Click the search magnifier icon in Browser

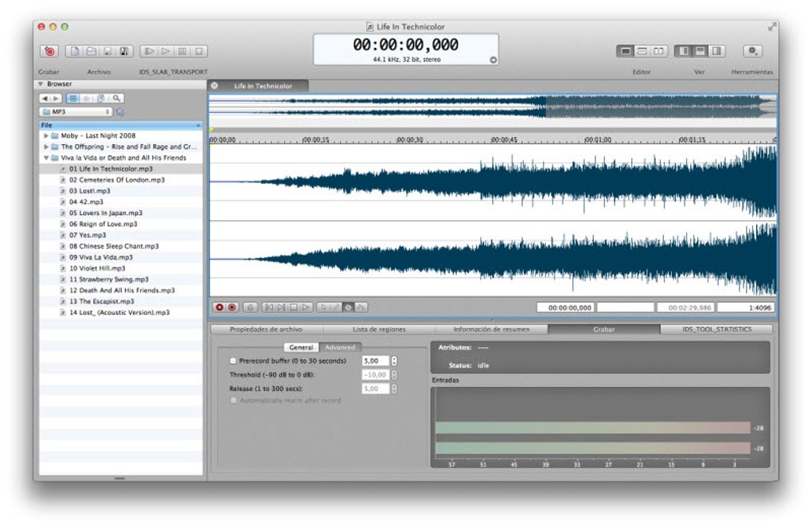pos(116,99)
